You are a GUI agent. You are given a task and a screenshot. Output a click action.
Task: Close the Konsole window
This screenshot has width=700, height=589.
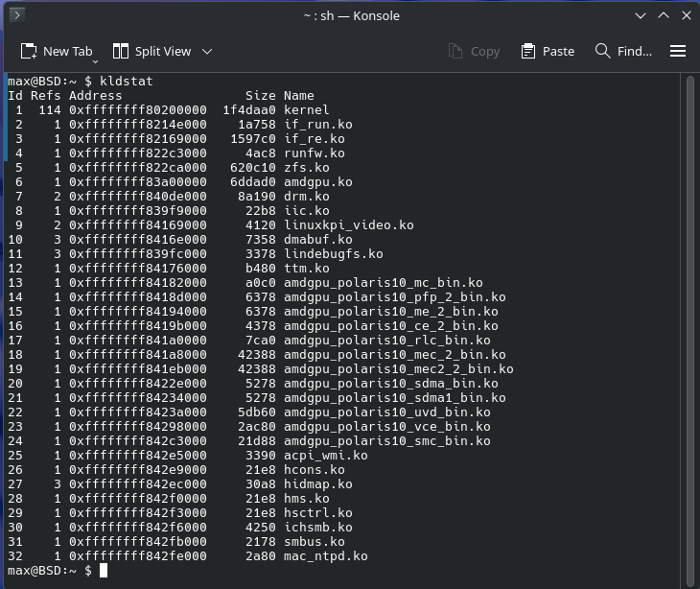tap(685, 15)
